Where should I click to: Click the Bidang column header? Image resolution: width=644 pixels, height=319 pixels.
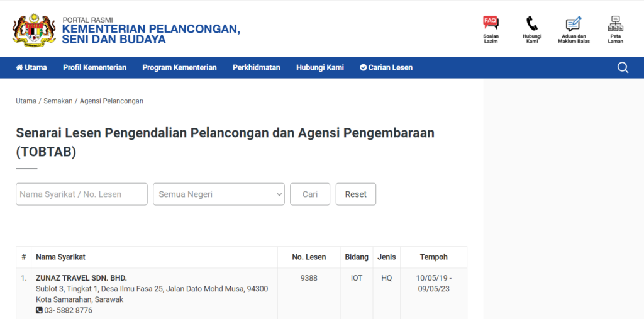[x=357, y=257]
